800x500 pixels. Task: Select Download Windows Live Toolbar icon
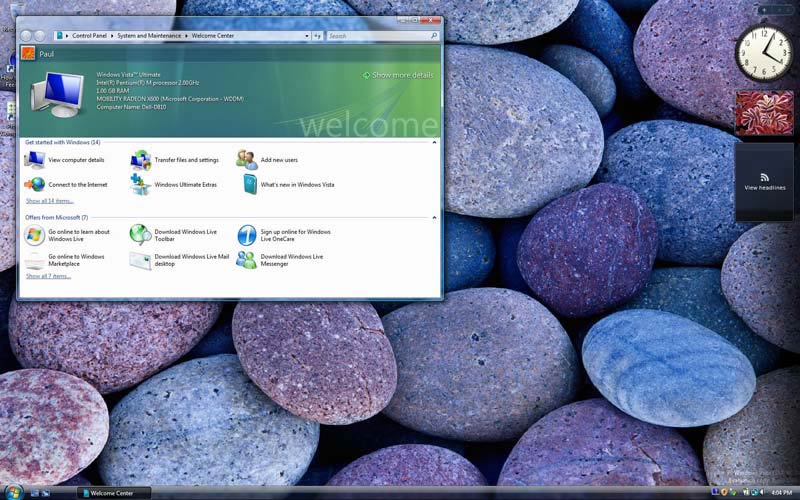tap(140, 235)
